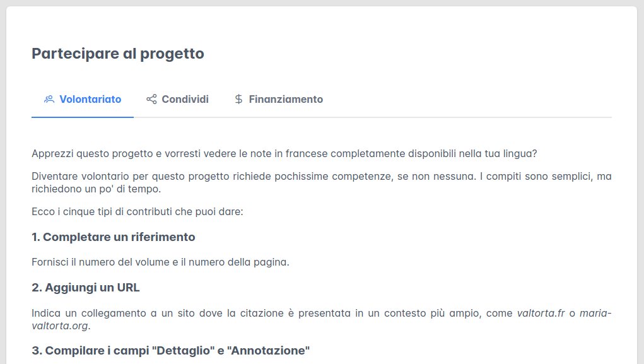Image resolution: width=644 pixels, height=364 pixels.
Task: Click the text "Fornisci il numero del volume"
Action: coord(160,262)
